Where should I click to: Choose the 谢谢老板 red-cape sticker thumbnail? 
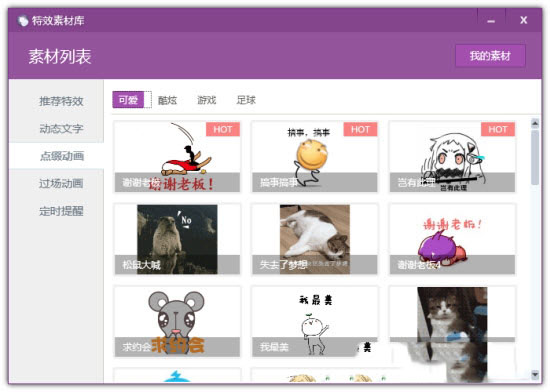177,157
